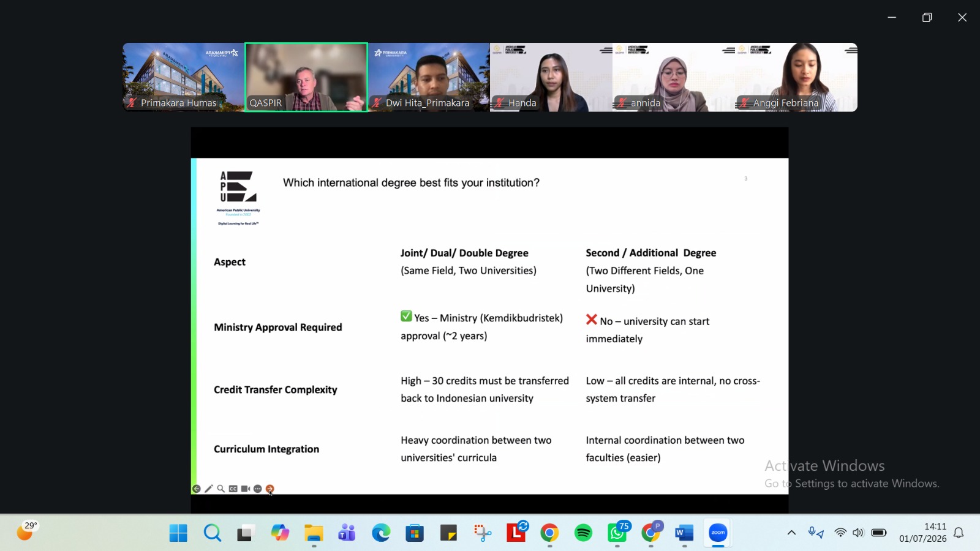Select QASPIR speaker video thumbnail
This screenshot has height=551, width=980.
point(306,77)
